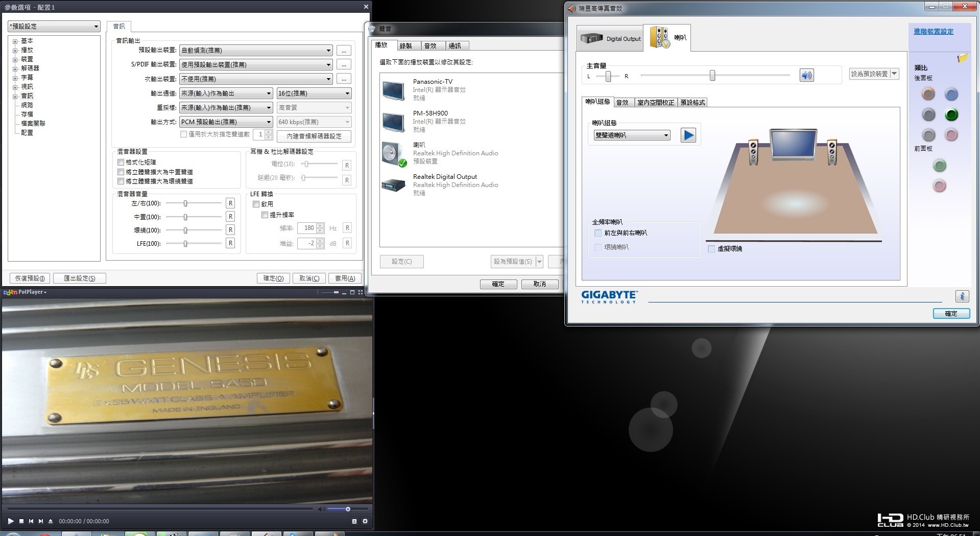Select the blue rear panel audio jack
Image resolution: width=980 pixels, height=536 pixels.
951,95
